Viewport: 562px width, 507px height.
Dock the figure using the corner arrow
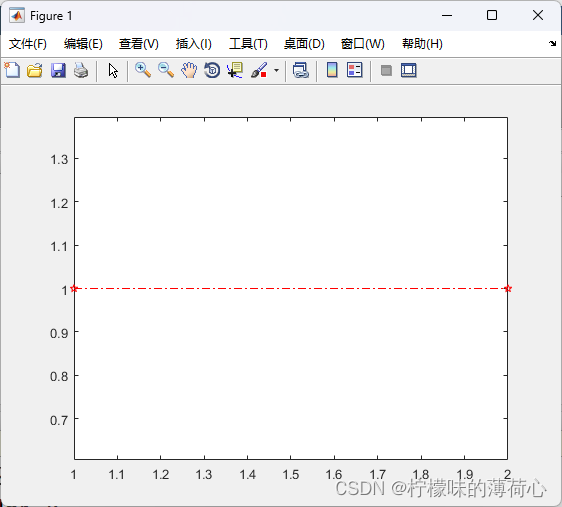552,44
